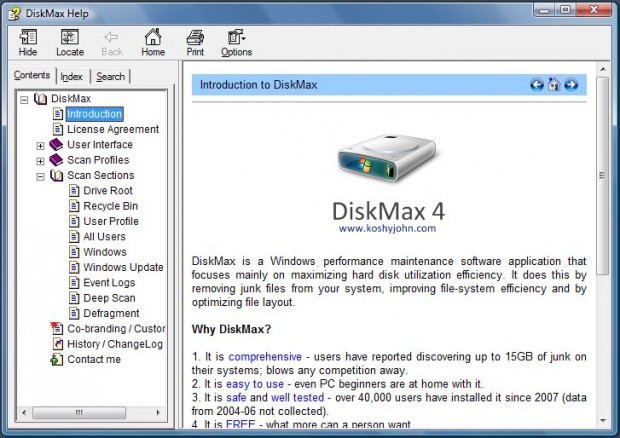Open the FREE link

[x=240, y=425]
